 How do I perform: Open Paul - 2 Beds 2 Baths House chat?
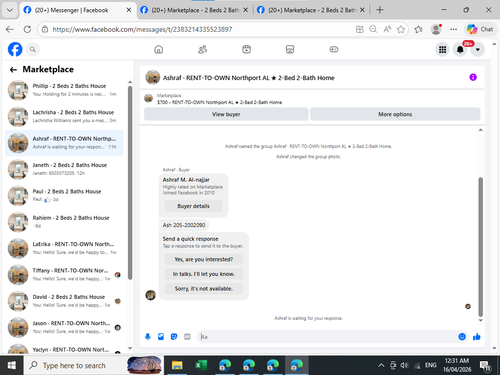(64, 195)
